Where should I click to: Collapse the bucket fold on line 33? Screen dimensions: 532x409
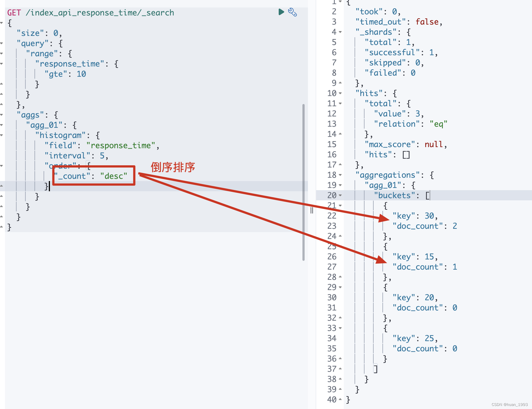(x=340, y=328)
